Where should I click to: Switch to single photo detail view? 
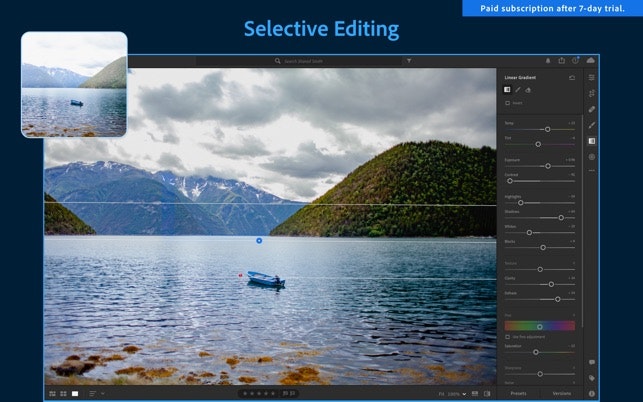tap(75, 394)
